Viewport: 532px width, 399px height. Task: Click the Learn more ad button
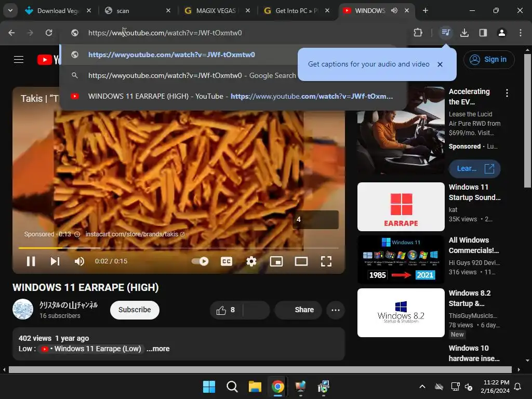click(474, 169)
